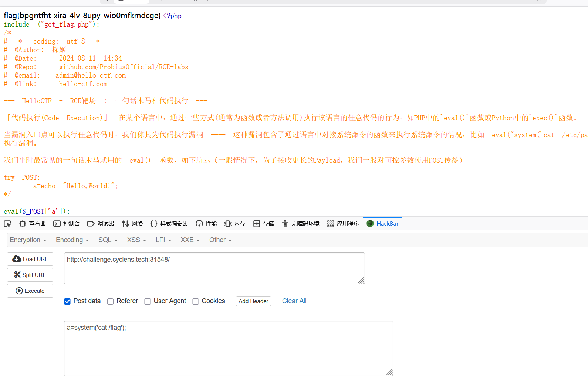Open the 性能 performance tab

206,224
